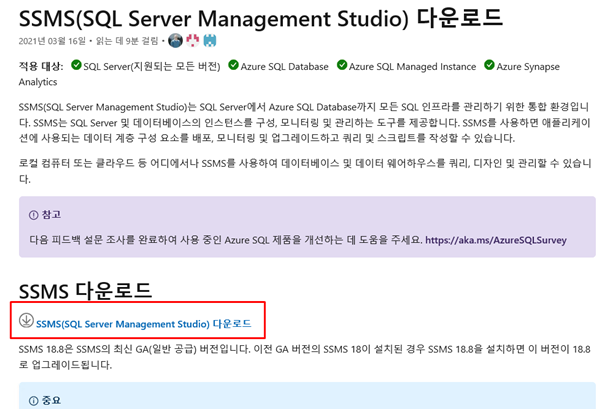Image resolution: width=602 pixels, height=409 pixels.
Task: Click the Azure Synapse text
Action: tap(528, 67)
